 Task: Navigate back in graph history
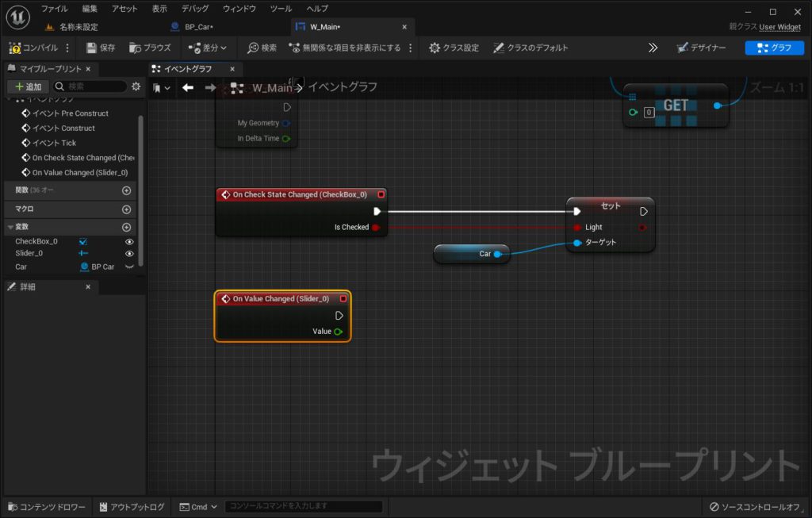188,87
